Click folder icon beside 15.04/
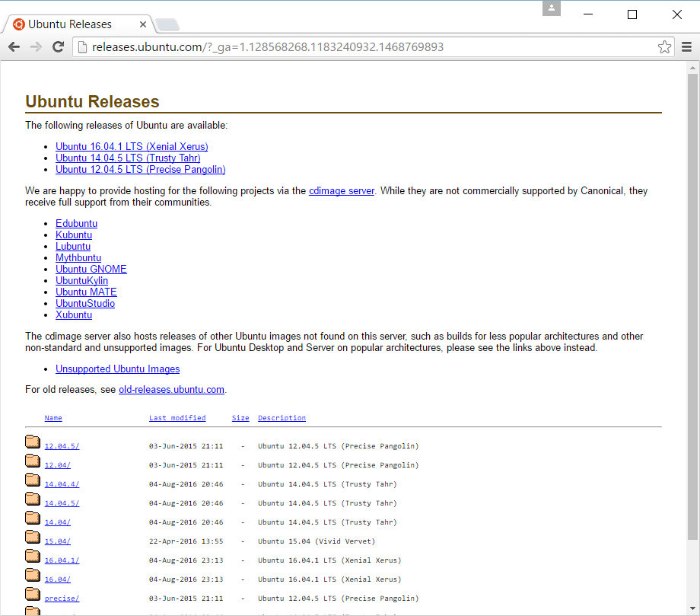This screenshot has width=700, height=616. pos(33,537)
